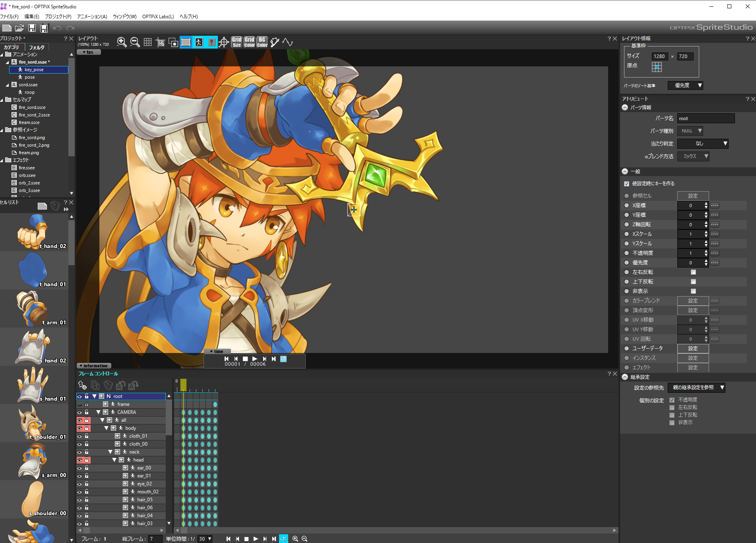Toggle 不透明度 inheritance checkbox
Screen dimensions: 756x543
coord(672,400)
